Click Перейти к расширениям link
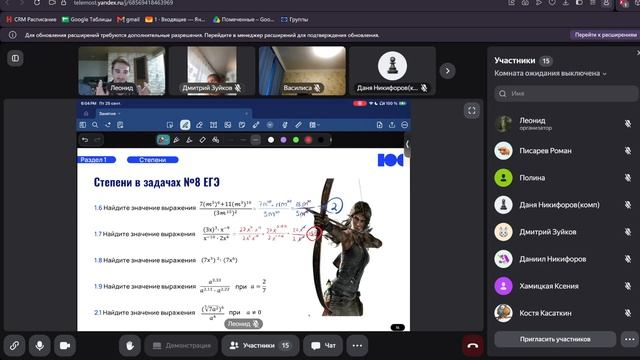The height and width of the screenshot is (360, 640). 605,35
